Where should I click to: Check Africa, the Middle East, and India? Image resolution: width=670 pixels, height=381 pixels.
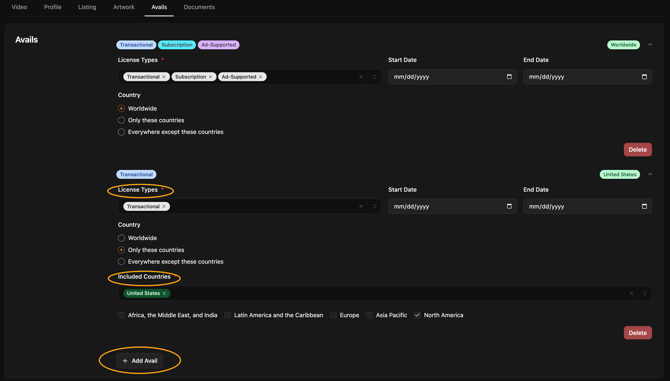[121, 315]
